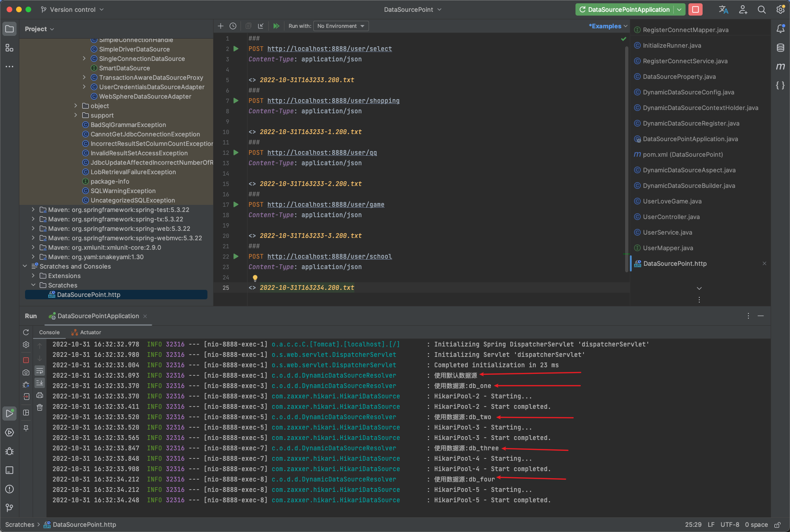Open the Examples dropdown
The height and width of the screenshot is (532, 790).
608,26
